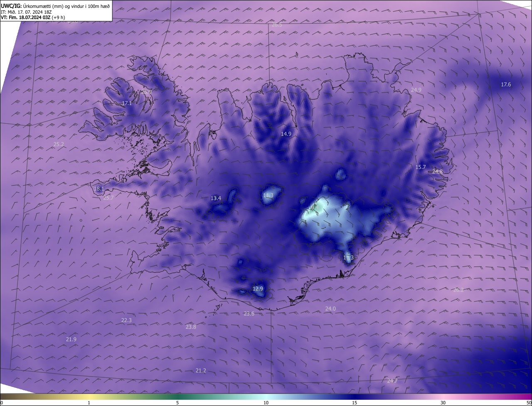Image resolution: width=532 pixels, height=406 pixels.
Task: Click the UWC/IG map title text
Action: pyautogui.click(x=55, y=6)
